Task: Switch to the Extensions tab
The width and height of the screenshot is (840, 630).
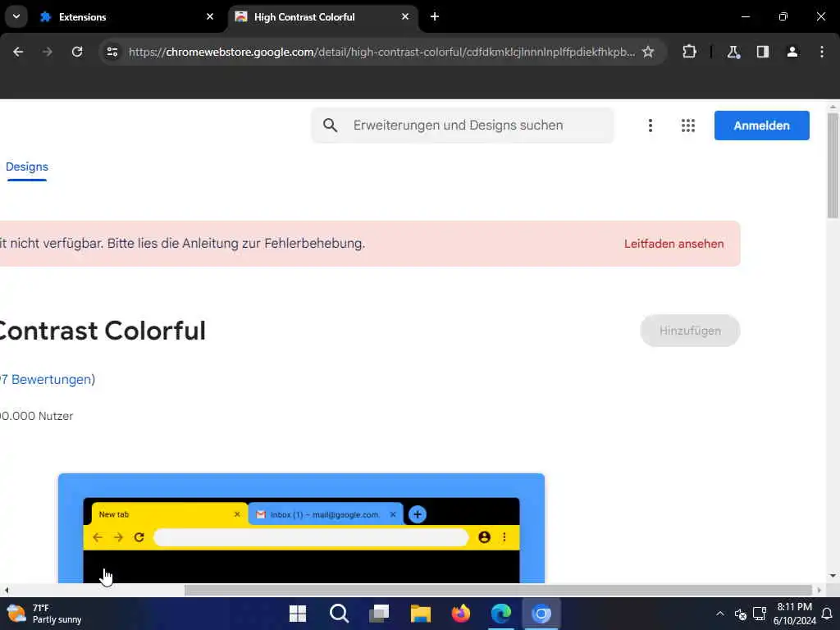Action: (x=126, y=17)
